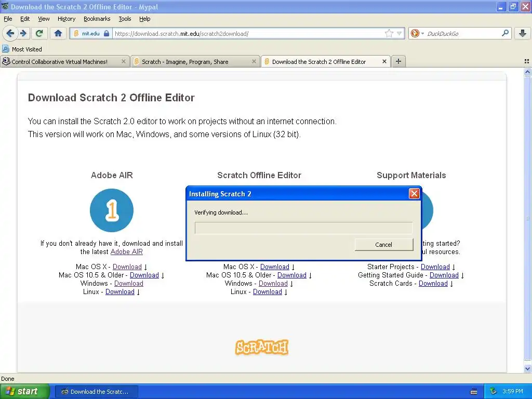The image size is (532, 399).
Task: Open the Bookmarks menu
Action: point(97,19)
